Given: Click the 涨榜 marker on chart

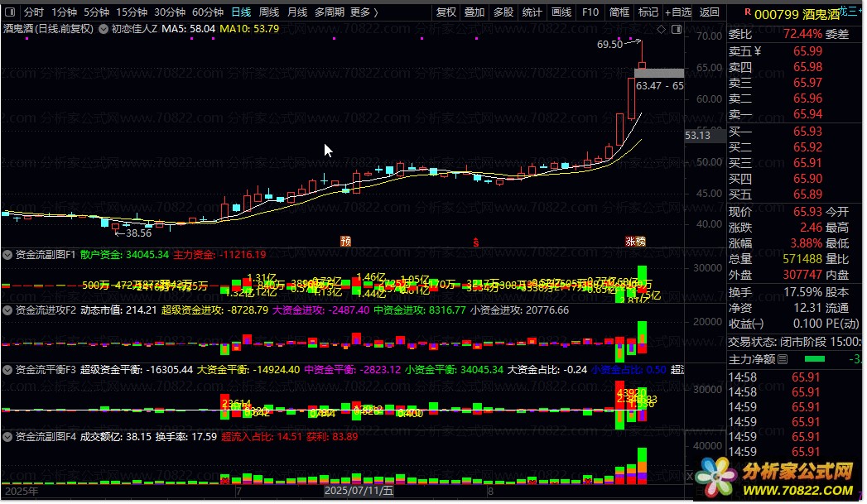Looking at the screenshot, I should coord(635,242).
